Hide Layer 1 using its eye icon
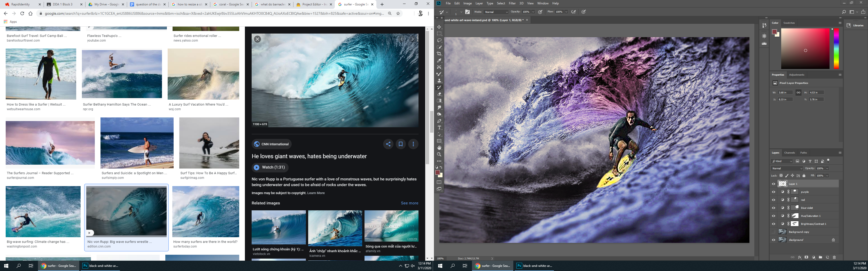This screenshot has height=271, width=868. click(773, 184)
